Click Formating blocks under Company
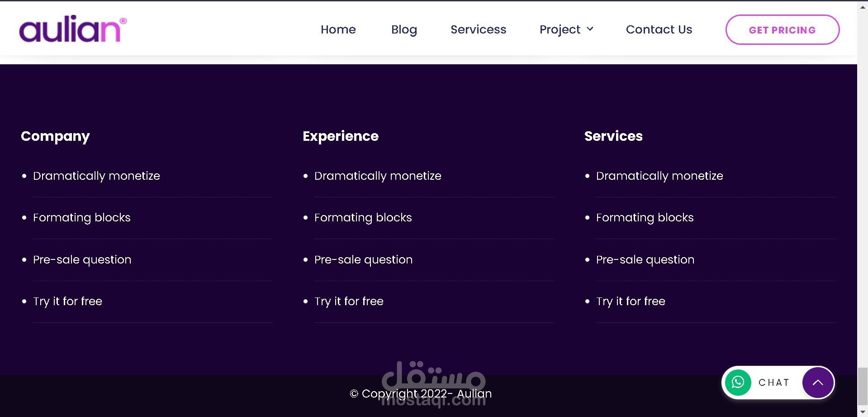 click(x=81, y=218)
